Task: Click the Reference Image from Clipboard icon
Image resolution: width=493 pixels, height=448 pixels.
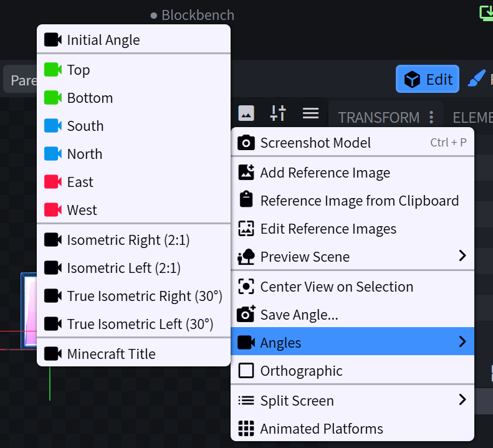Action: (246, 201)
